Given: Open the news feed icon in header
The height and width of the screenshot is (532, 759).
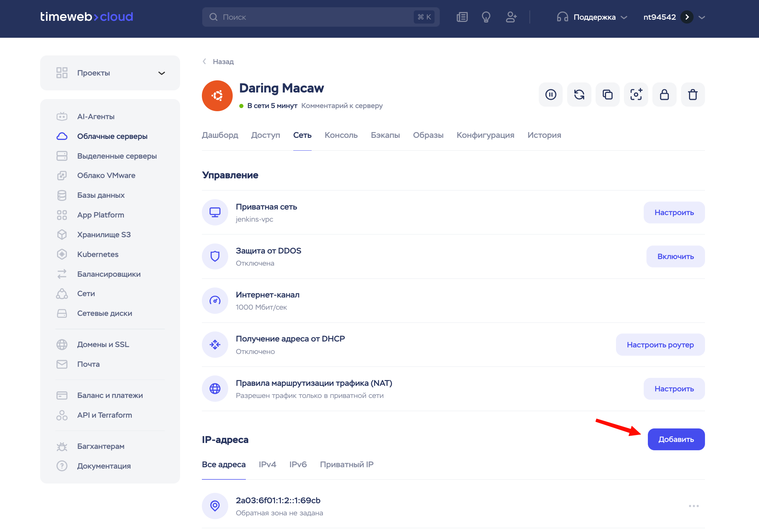Looking at the screenshot, I should [x=462, y=17].
